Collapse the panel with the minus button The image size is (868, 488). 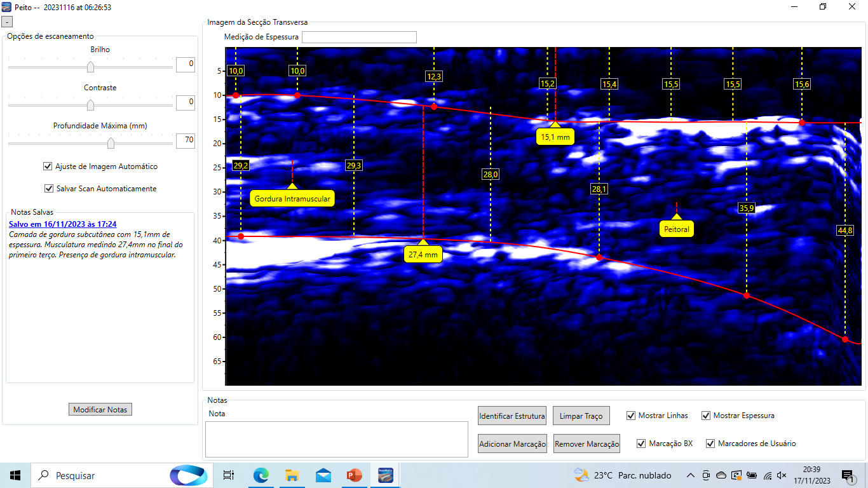pos(7,22)
